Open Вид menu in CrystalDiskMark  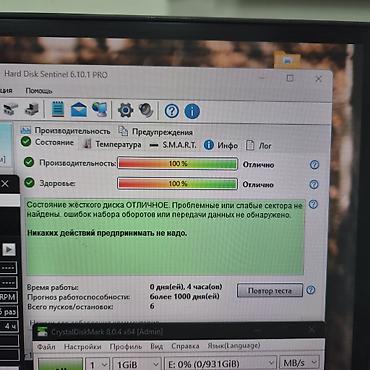point(156,346)
